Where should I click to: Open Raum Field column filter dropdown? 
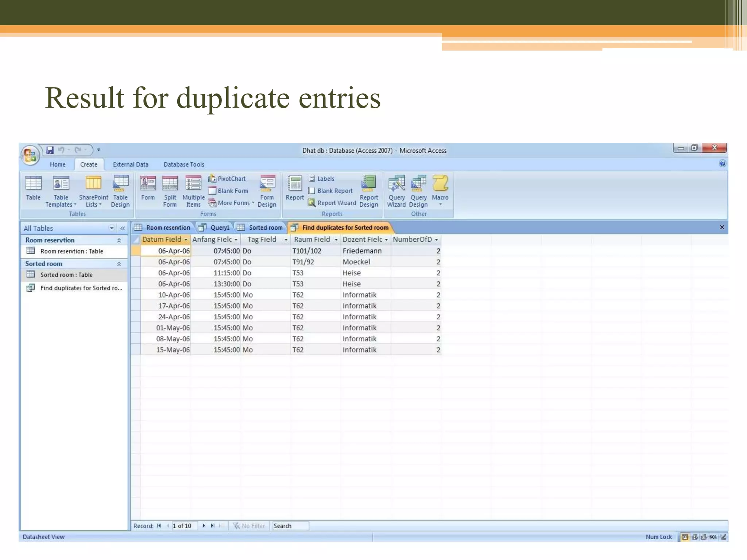[x=336, y=240]
